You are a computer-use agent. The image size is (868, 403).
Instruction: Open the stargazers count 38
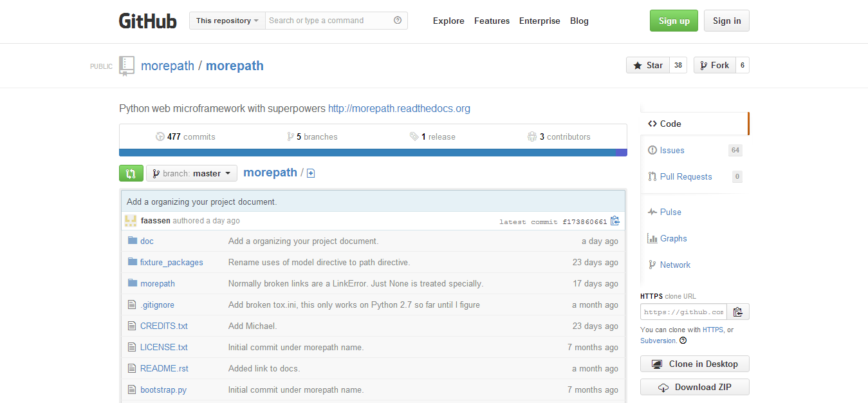(678, 65)
